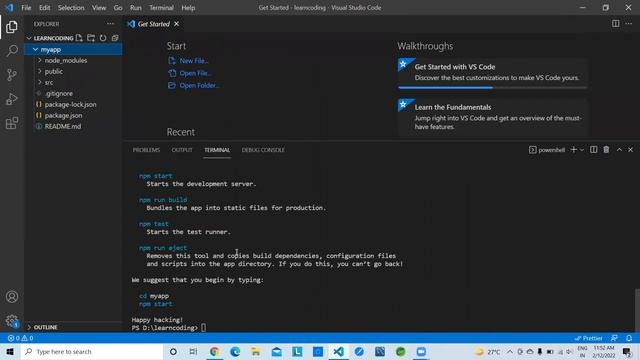Click the powershell terminal label

coord(547,150)
